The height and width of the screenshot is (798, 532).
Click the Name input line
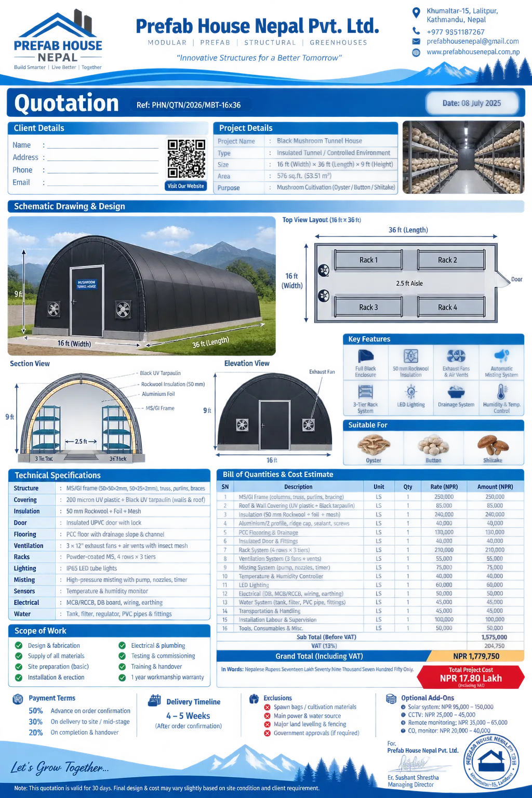click(x=102, y=145)
